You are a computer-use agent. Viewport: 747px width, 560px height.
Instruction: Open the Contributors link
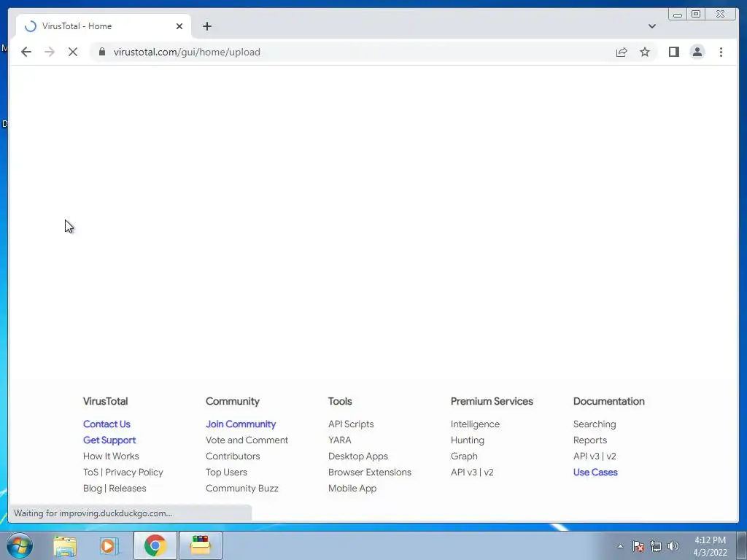click(233, 456)
